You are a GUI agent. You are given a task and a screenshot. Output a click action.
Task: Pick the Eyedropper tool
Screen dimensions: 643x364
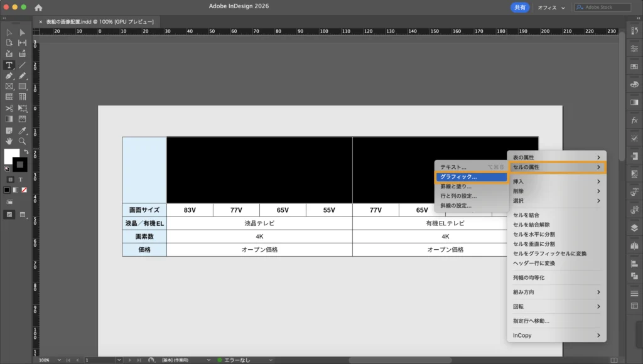click(x=22, y=130)
